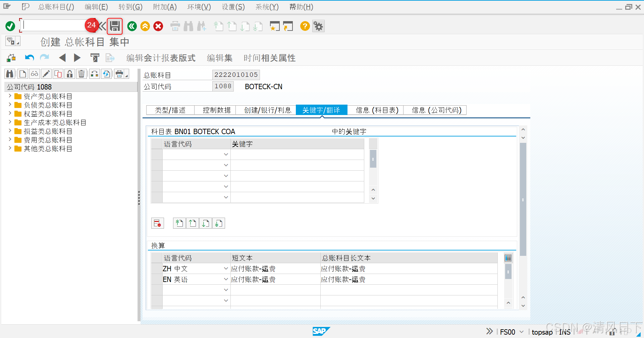Viewport: 644px width, 338px height.
Task: Click the green Enter checkmark icon
Action: pos(10,26)
